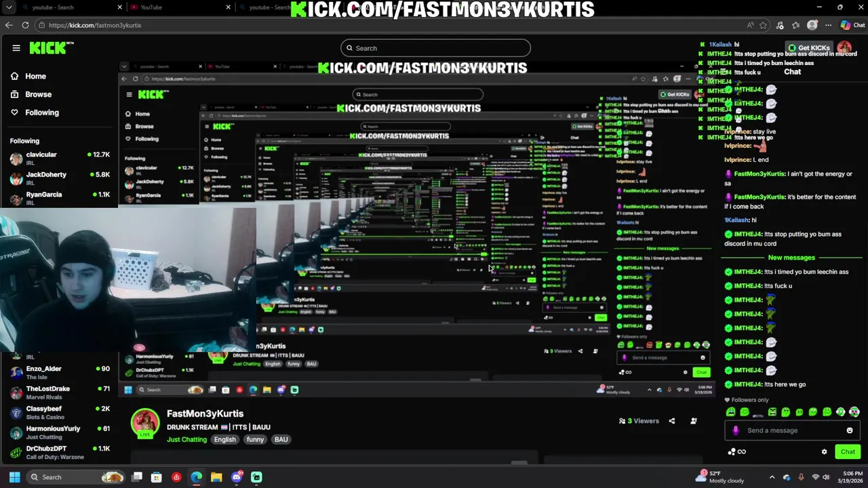Go to Home in Kick sidebar
The height and width of the screenshot is (488, 868).
pos(28,77)
